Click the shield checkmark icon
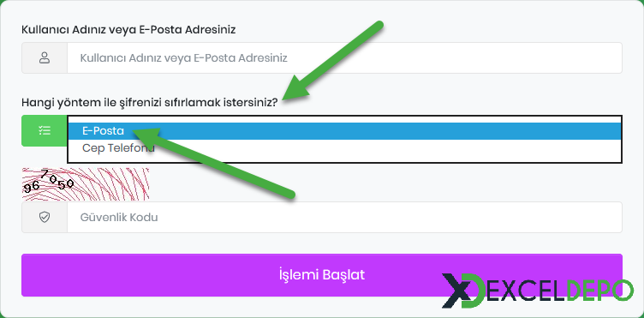This screenshot has height=318, width=644. pyautogui.click(x=45, y=218)
